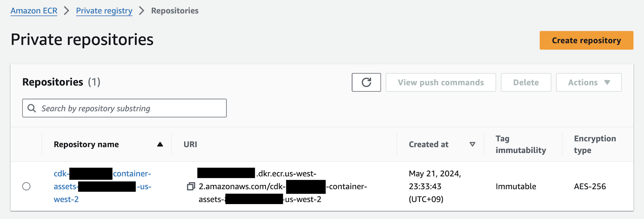Click the search magnifier icon
This screenshot has width=644, height=219.
(32, 108)
